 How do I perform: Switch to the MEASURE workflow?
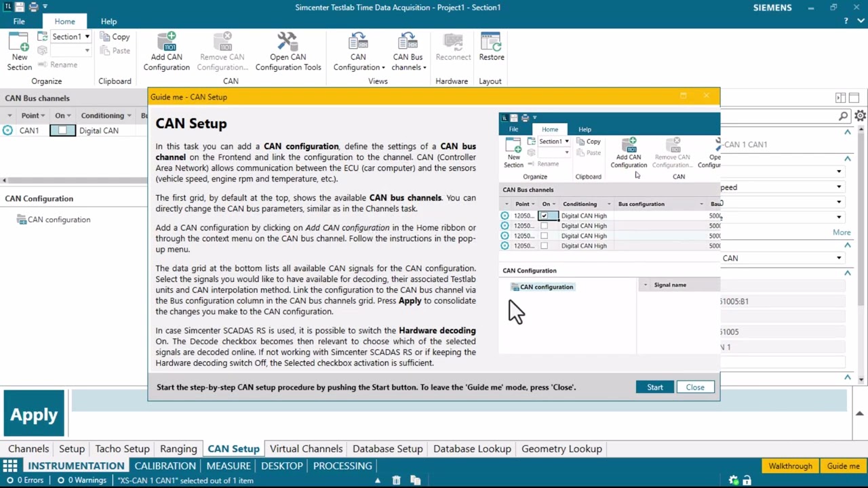click(x=229, y=466)
